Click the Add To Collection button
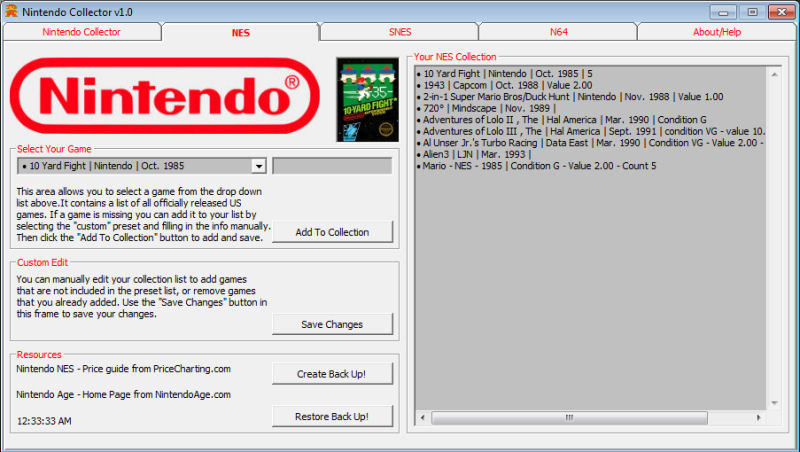800x452 pixels. point(332,232)
